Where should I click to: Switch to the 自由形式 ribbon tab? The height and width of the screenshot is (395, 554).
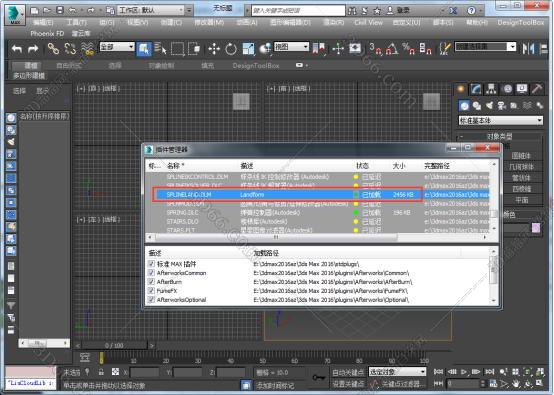[69, 66]
